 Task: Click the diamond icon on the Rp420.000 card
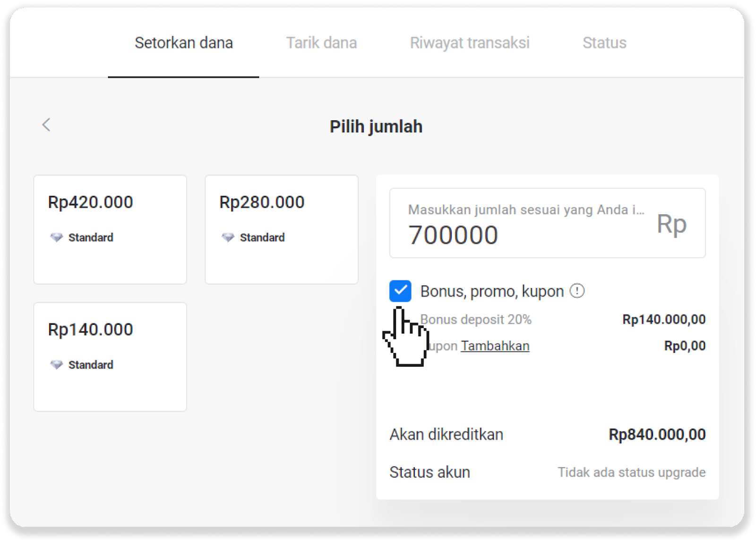(57, 237)
